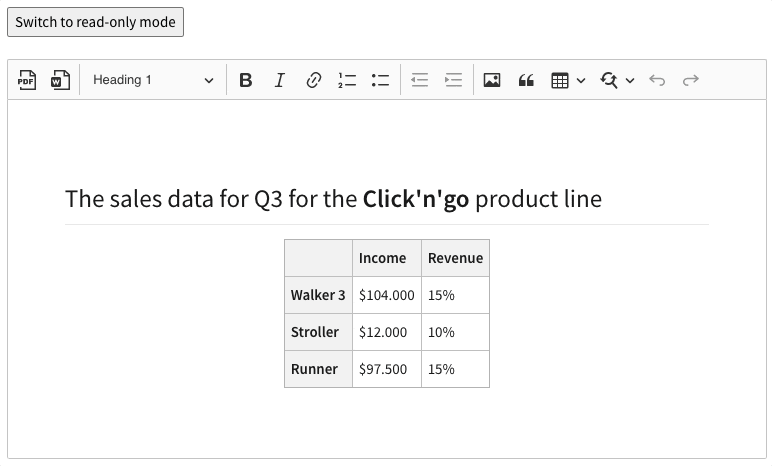Create a bulleted list
Image resolution: width=772 pixels, height=466 pixels.
click(380, 80)
